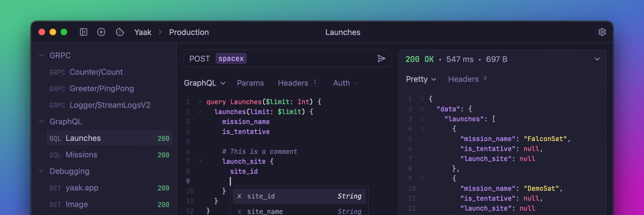Collapse the Debugging folder
The image size is (644, 215).
(x=41, y=171)
